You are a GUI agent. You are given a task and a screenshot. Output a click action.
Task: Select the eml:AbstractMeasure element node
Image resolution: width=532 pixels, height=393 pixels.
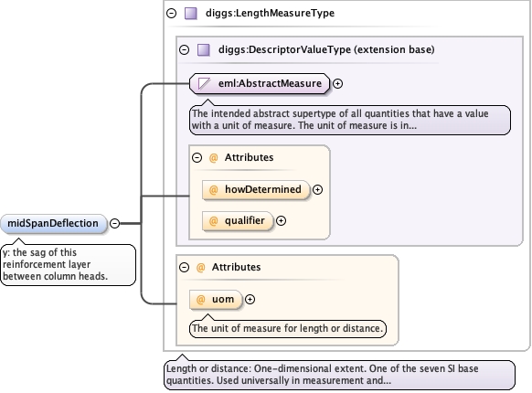[260, 83]
